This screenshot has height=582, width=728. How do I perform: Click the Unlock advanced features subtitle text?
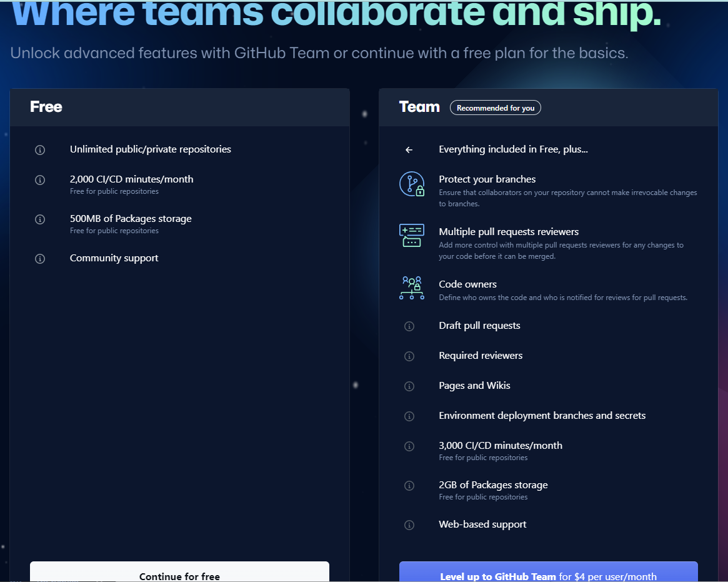(x=319, y=53)
